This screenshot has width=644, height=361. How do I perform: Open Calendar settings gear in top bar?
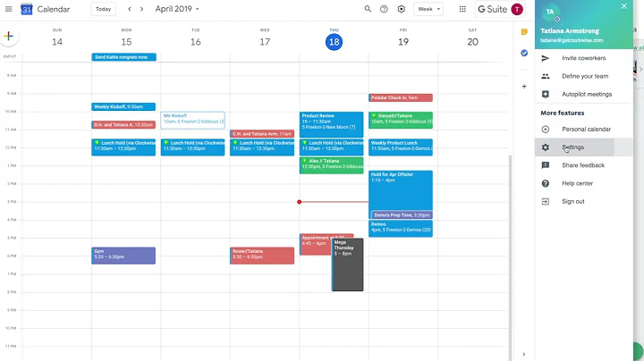coord(402,9)
